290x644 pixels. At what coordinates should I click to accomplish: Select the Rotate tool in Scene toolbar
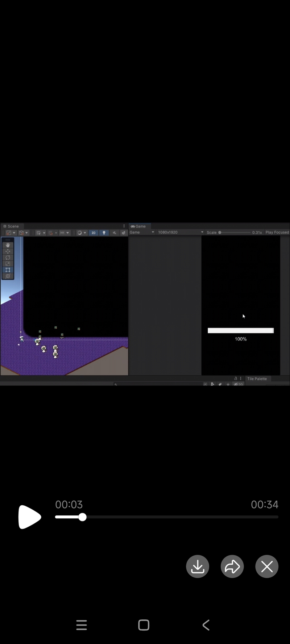[8, 258]
